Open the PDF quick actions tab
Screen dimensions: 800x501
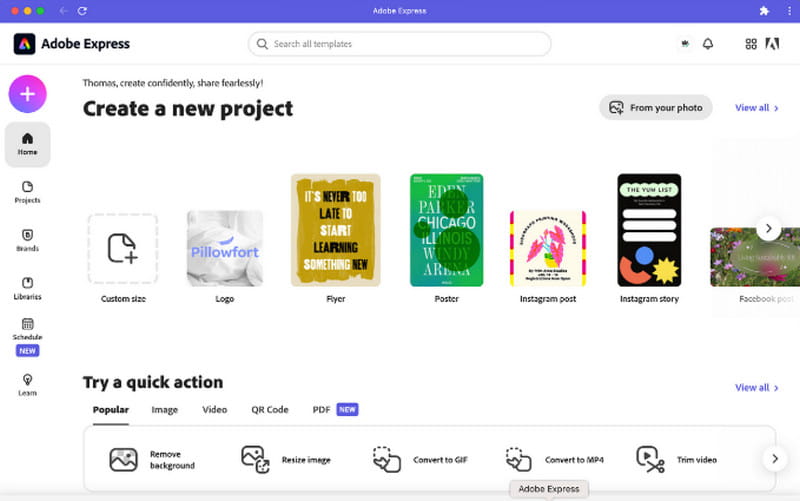(321, 410)
